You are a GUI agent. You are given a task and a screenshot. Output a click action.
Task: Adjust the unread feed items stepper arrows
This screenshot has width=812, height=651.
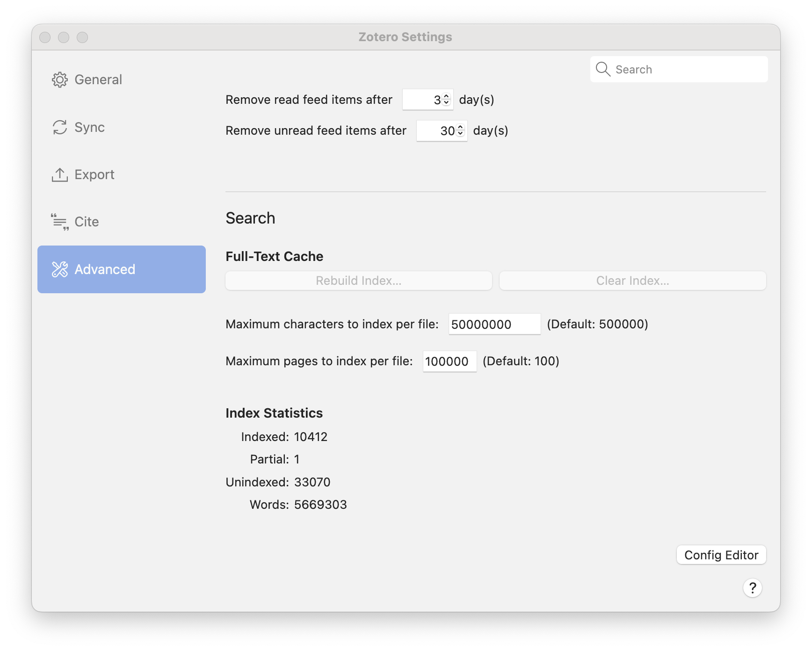[461, 130]
